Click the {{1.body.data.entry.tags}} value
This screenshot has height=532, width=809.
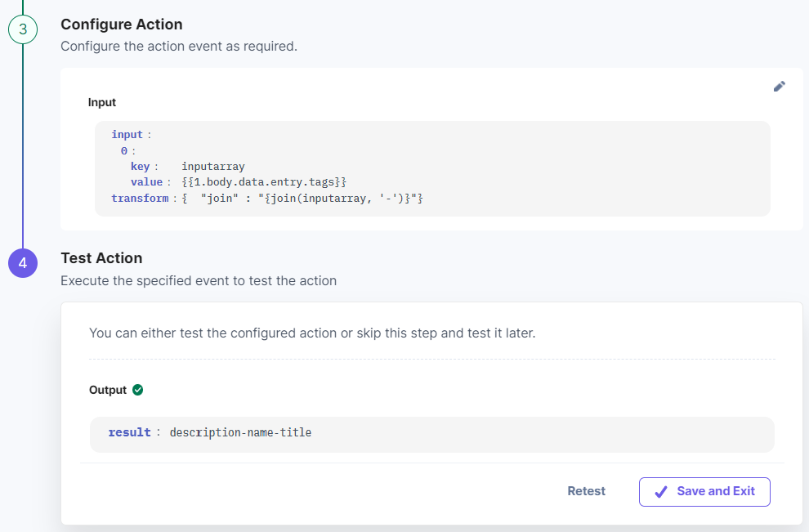264,181
